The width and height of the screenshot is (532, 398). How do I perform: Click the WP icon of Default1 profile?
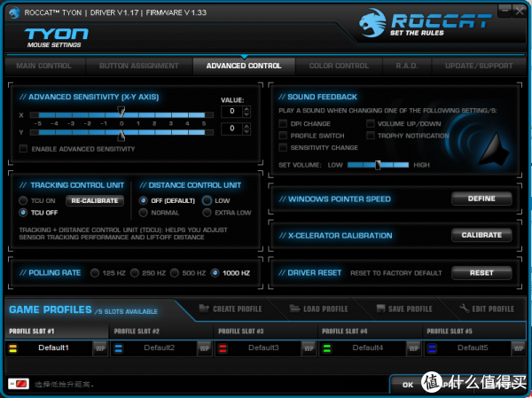pos(100,348)
